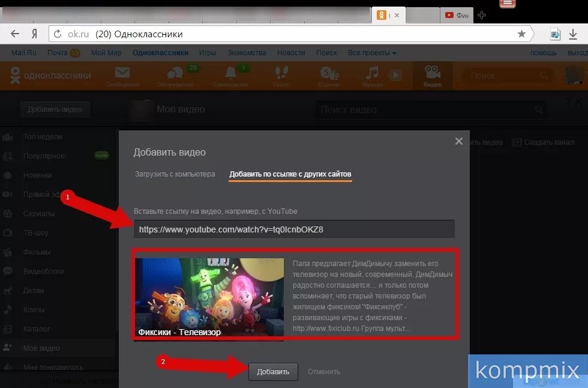
Task: Go back with the browser back arrow
Action: click(15, 34)
